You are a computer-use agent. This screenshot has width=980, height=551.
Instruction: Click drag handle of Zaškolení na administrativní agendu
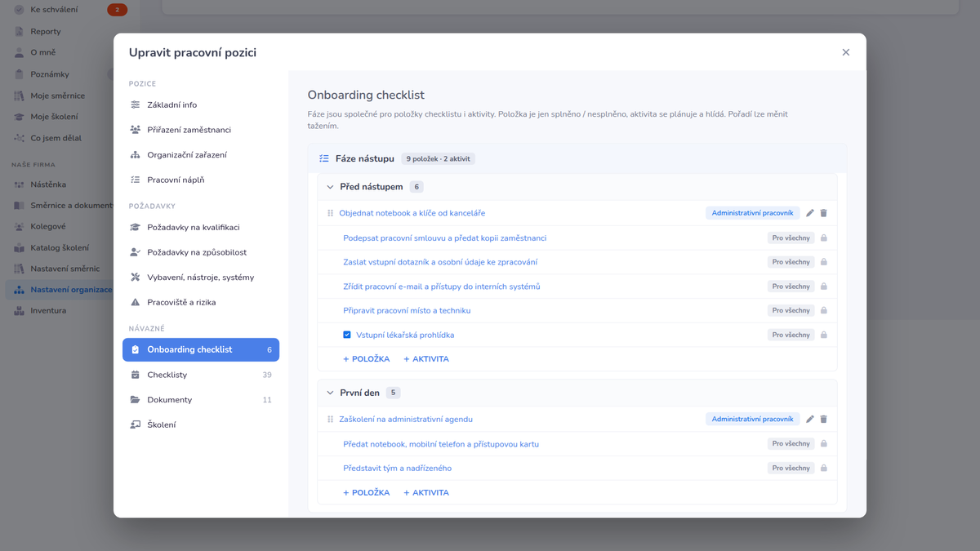click(331, 419)
